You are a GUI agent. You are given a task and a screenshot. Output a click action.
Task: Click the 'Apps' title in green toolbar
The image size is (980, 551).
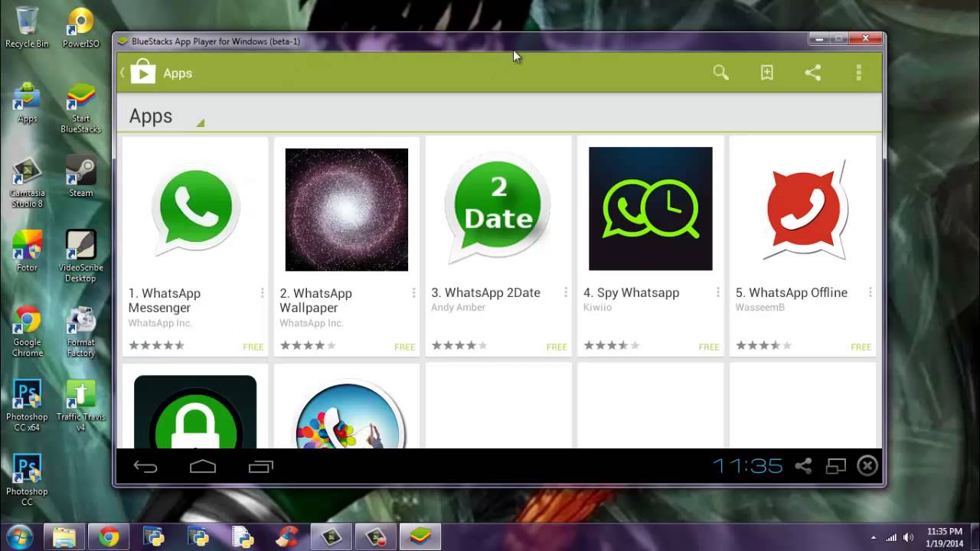pyautogui.click(x=178, y=73)
